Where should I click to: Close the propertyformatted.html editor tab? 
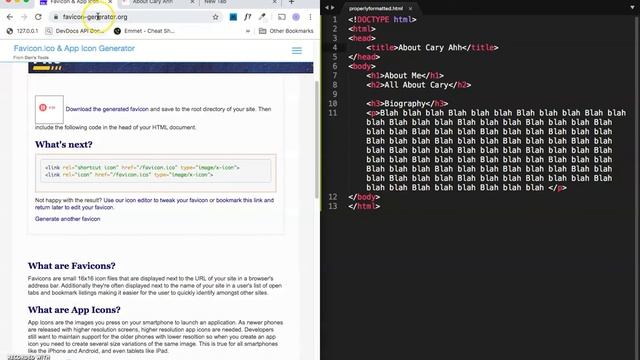click(x=410, y=8)
